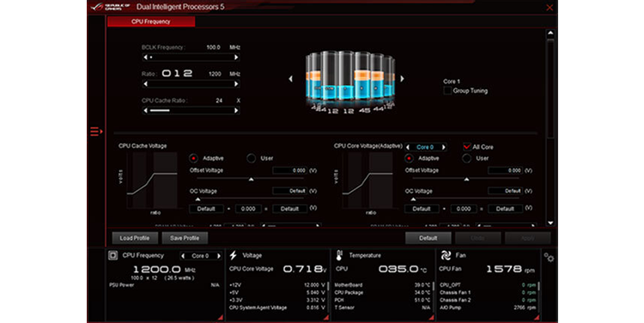Click scrollbar down arrow in main panel

click(x=550, y=222)
